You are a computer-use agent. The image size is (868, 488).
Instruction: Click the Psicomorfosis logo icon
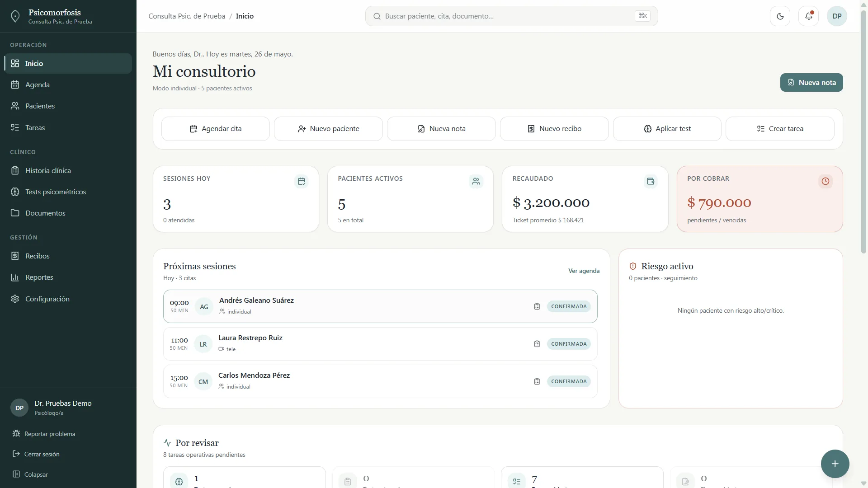pyautogui.click(x=15, y=16)
